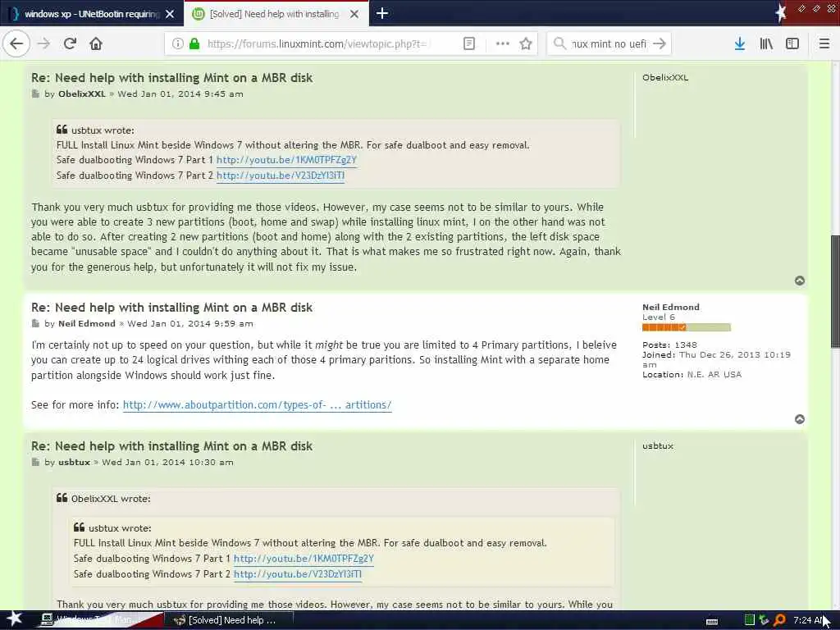Open page actions three-dot menu
The image size is (840, 630).
point(503,43)
